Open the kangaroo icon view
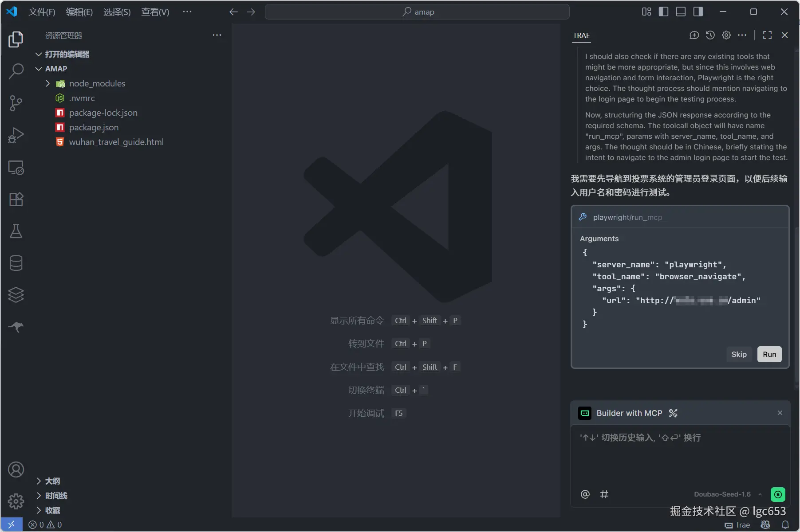The width and height of the screenshot is (800, 532). tap(16, 327)
